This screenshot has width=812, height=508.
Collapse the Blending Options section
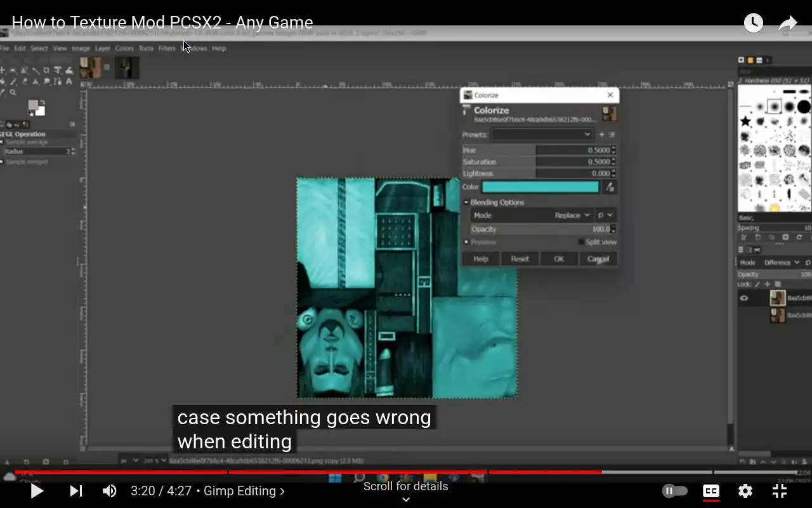[x=466, y=203]
